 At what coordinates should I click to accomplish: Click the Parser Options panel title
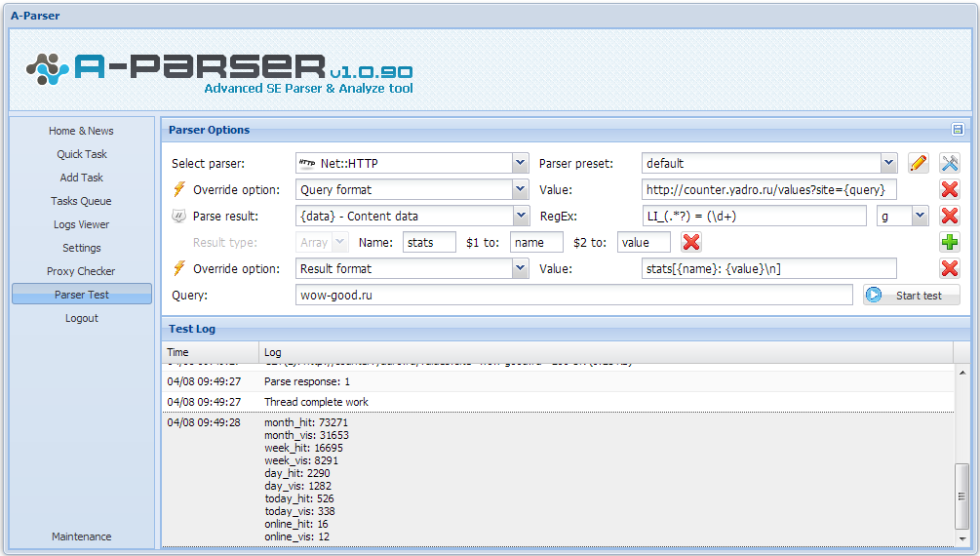[x=209, y=130]
